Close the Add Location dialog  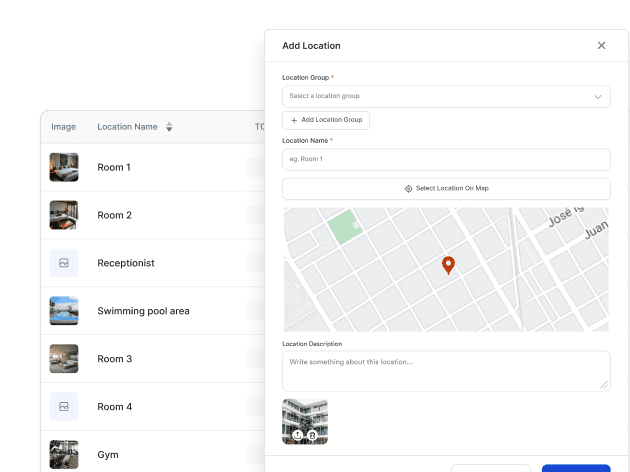point(601,46)
